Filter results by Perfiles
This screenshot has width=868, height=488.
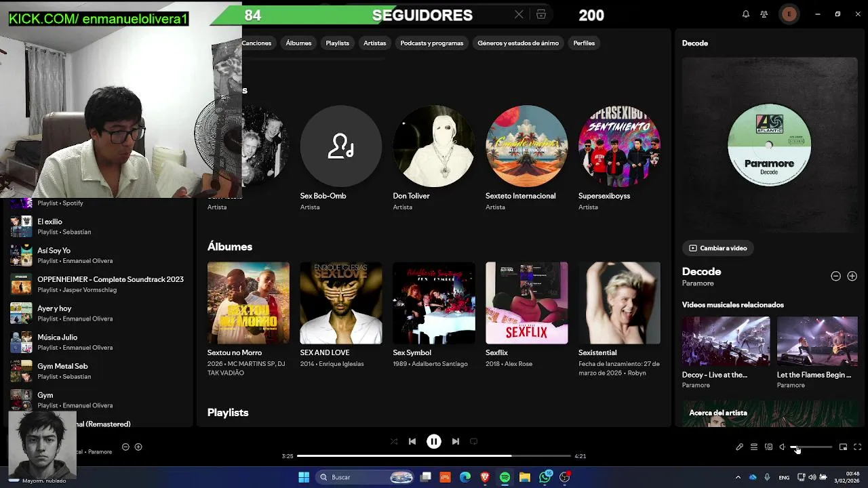pos(584,43)
